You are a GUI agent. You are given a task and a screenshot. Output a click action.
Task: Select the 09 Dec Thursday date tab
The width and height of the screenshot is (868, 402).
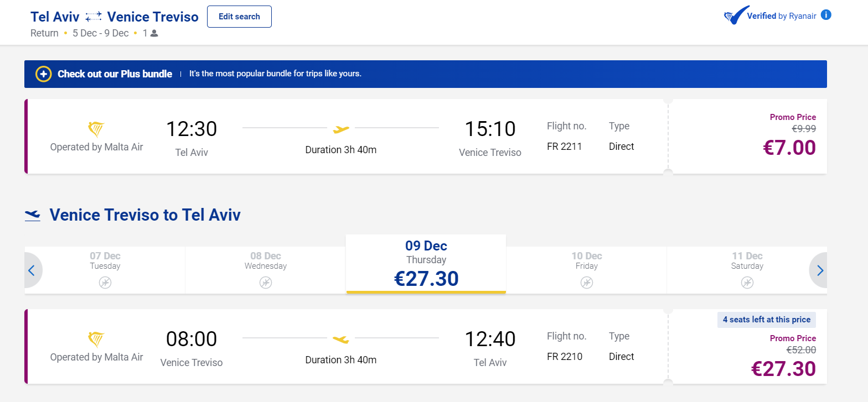pyautogui.click(x=426, y=264)
